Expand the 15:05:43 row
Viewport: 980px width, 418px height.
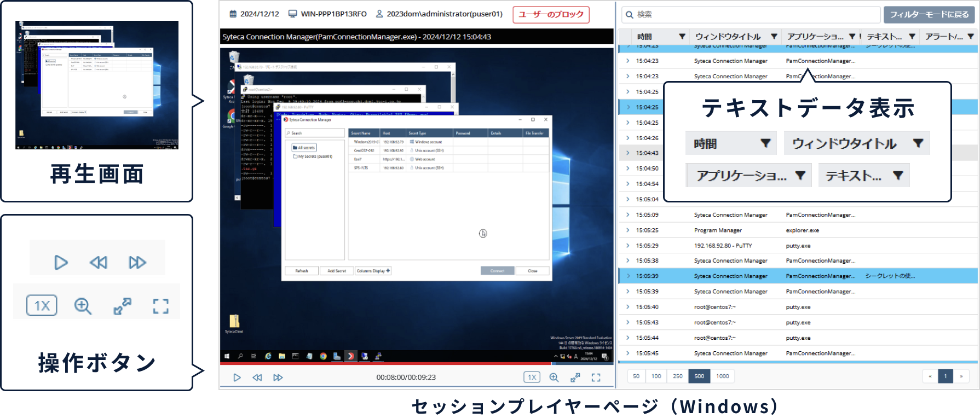pos(628,322)
